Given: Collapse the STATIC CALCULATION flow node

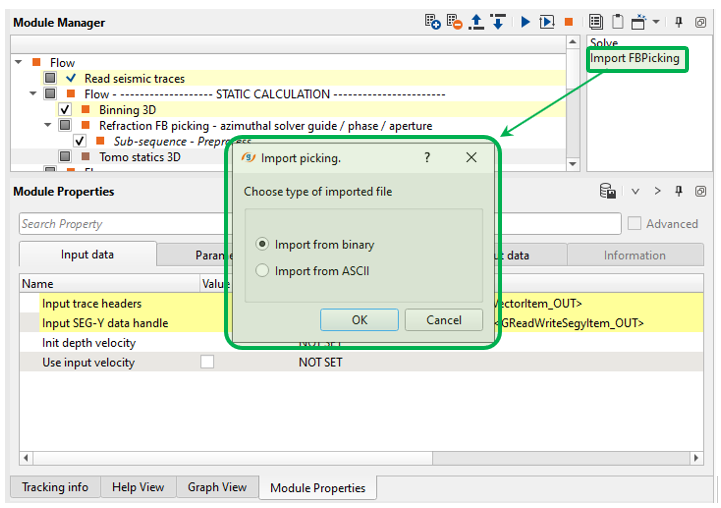Looking at the screenshot, I should 33,94.
